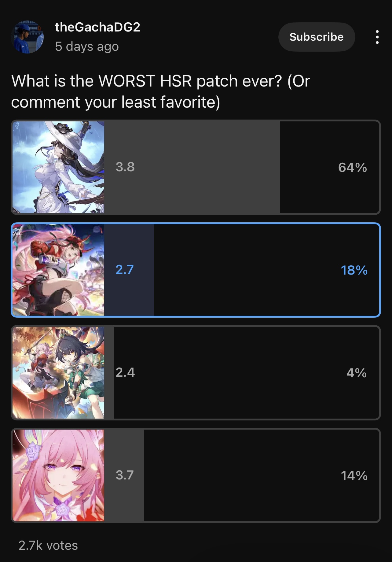Viewport: 392px width, 562px height.
Task: Click the 2.7k votes count
Action: 48,545
